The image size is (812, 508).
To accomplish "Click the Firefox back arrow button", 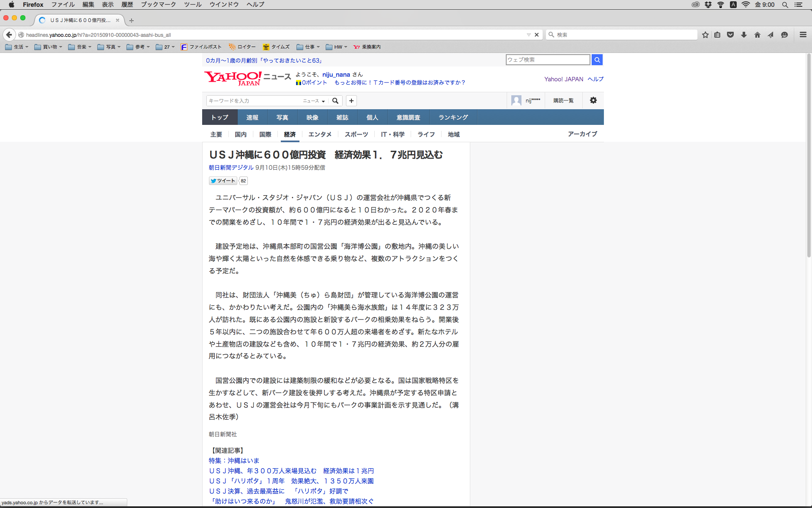I will 9,35.
